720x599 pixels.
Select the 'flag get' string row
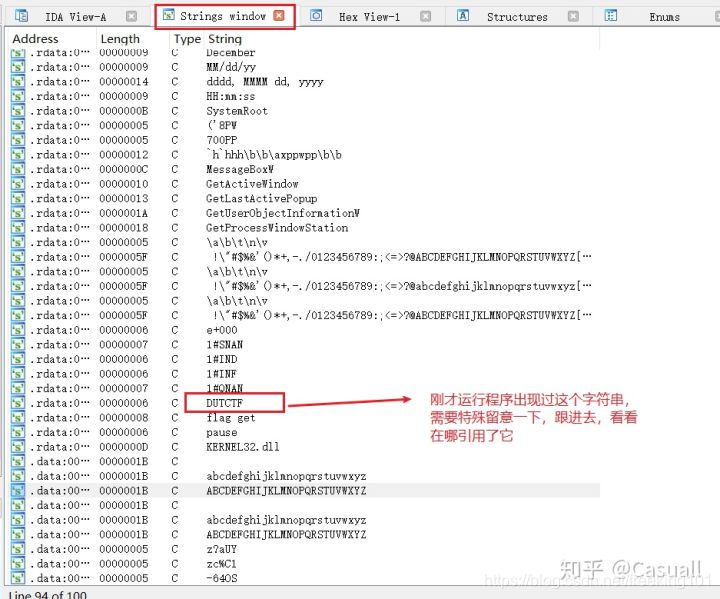pos(304,418)
